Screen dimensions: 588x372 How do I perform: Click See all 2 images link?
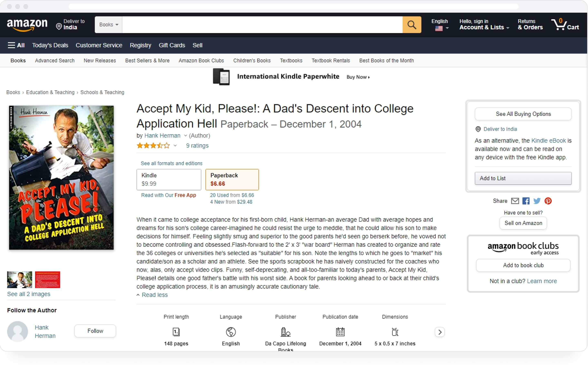click(29, 294)
